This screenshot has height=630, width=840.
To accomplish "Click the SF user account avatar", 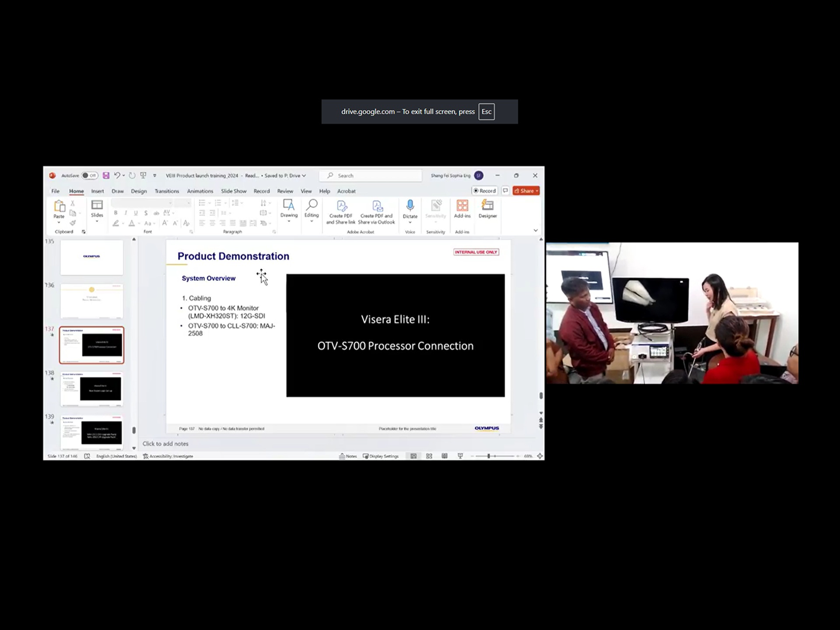I will coord(478,175).
